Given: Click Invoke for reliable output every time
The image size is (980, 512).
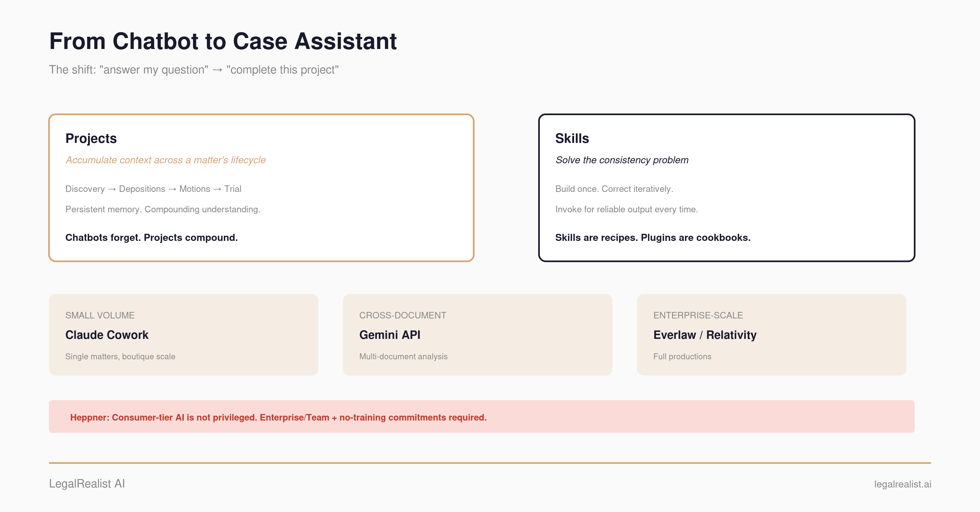Looking at the screenshot, I should click(626, 210).
